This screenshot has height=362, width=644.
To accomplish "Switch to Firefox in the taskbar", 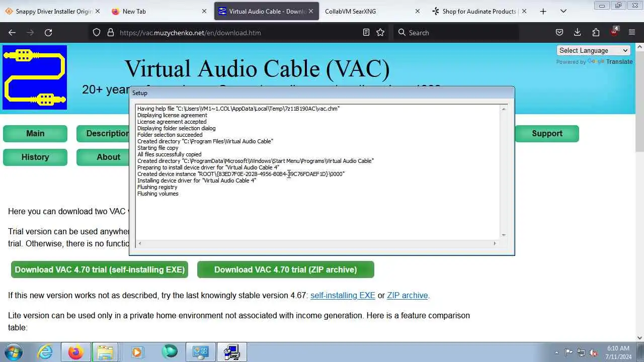I will click(x=75, y=352).
